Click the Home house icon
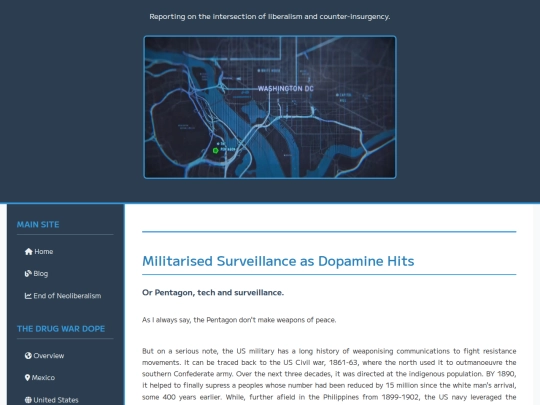Image resolution: width=540 pixels, height=405 pixels. click(29, 252)
